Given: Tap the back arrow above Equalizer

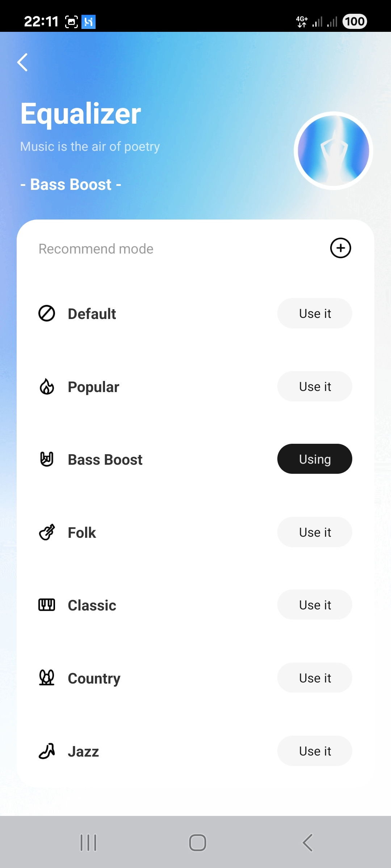Looking at the screenshot, I should pos(22,62).
